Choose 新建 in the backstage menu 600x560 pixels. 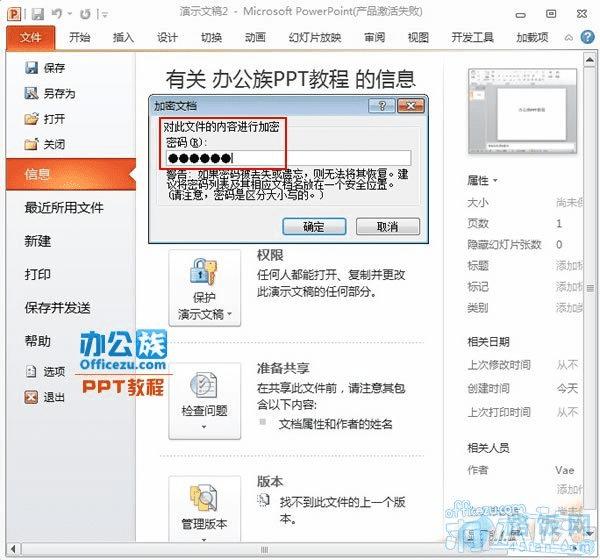(x=38, y=241)
